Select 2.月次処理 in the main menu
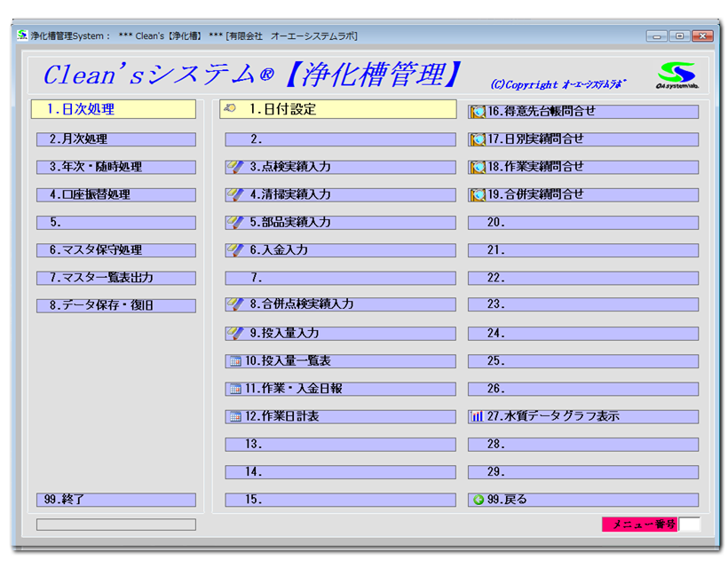728x568 pixels. click(x=116, y=139)
